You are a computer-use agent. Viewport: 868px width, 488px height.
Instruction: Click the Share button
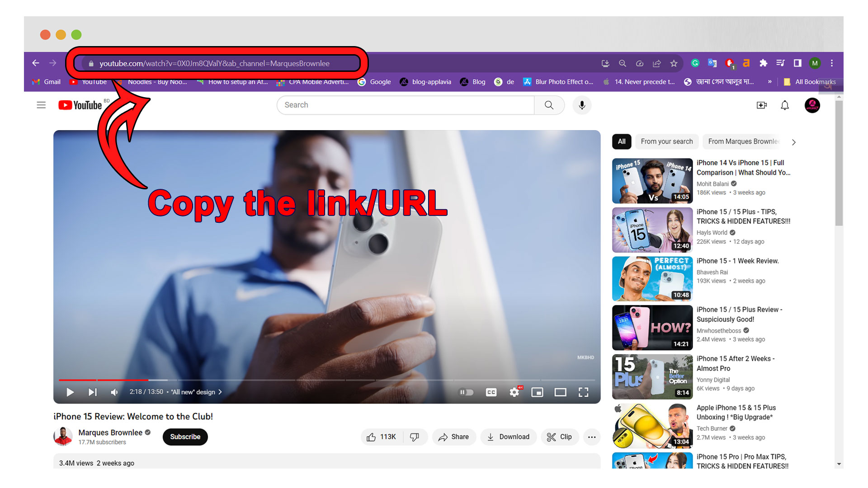(x=454, y=437)
